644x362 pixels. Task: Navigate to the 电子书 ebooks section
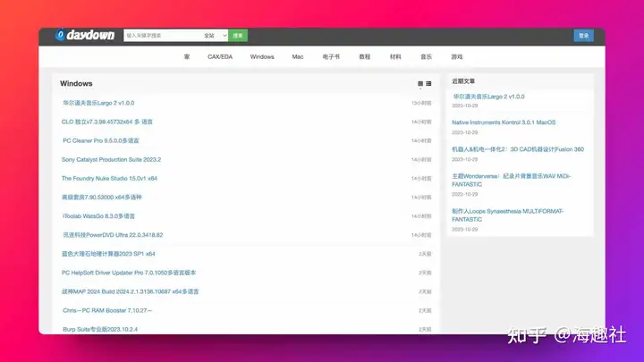[331, 56]
